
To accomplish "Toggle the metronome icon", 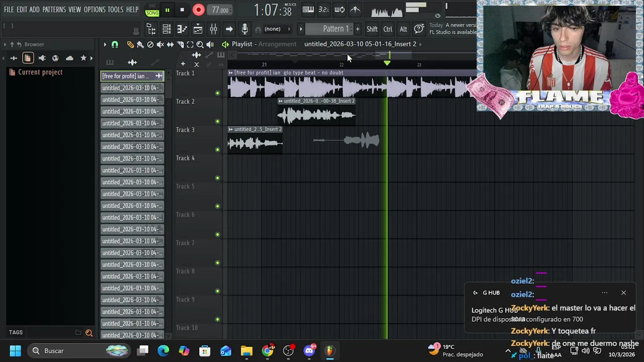I will [x=355, y=10].
